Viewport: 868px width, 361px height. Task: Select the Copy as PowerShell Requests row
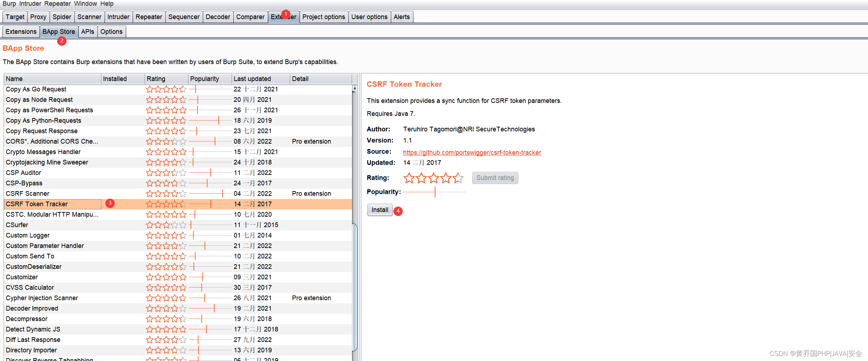[x=178, y=110]
